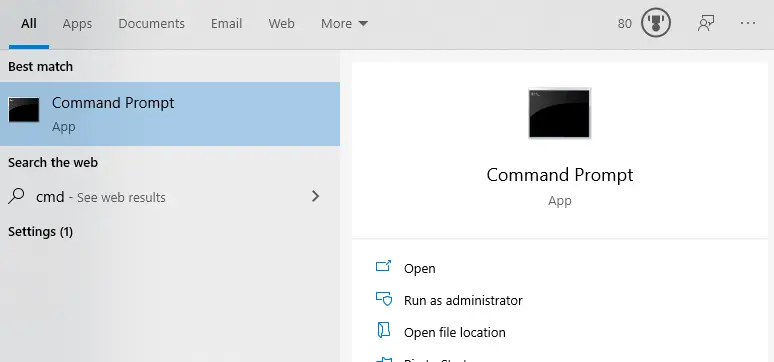Screen dimensions: 774x362
Task: Open the rewards medal icon
Action: point(656,23)
